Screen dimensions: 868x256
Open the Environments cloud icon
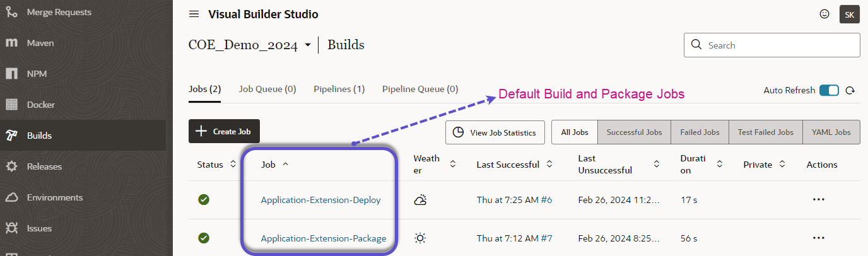point(11,197)
